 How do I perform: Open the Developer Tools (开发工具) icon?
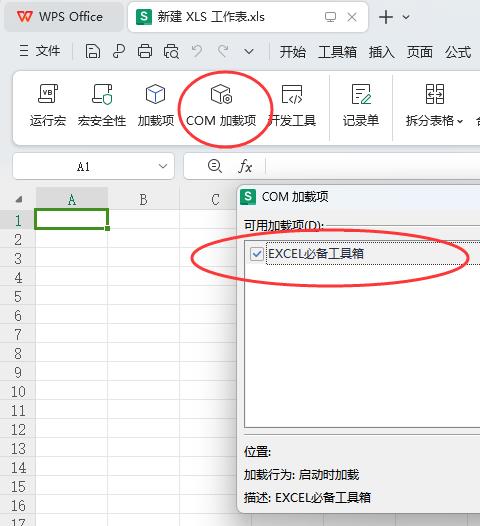point(292,105)
